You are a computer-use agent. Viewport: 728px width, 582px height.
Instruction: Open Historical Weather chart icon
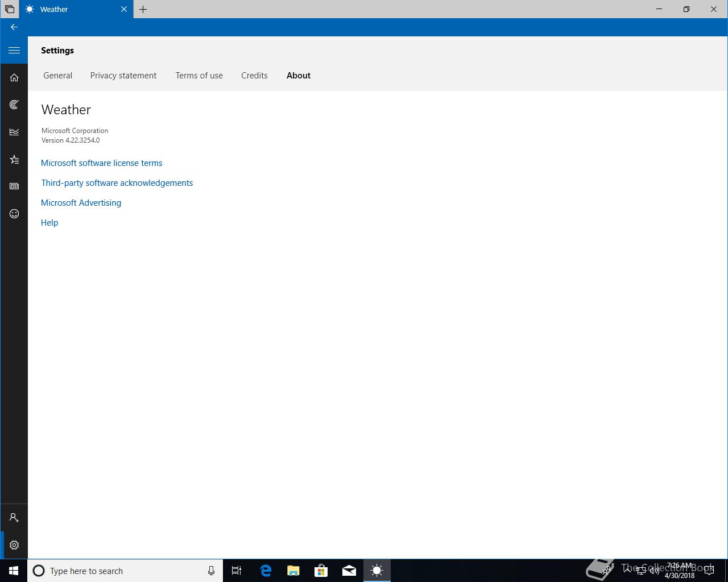tap(14, 132)
